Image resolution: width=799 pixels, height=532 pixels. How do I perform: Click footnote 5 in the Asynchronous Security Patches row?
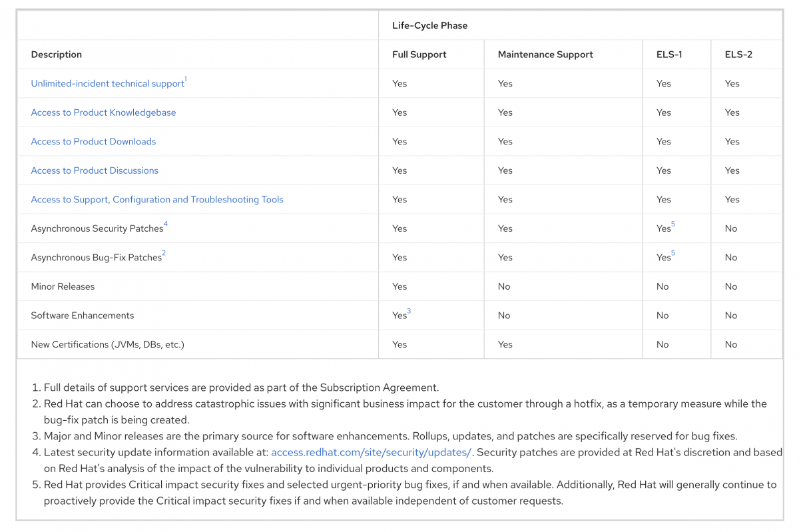point(673,224)
